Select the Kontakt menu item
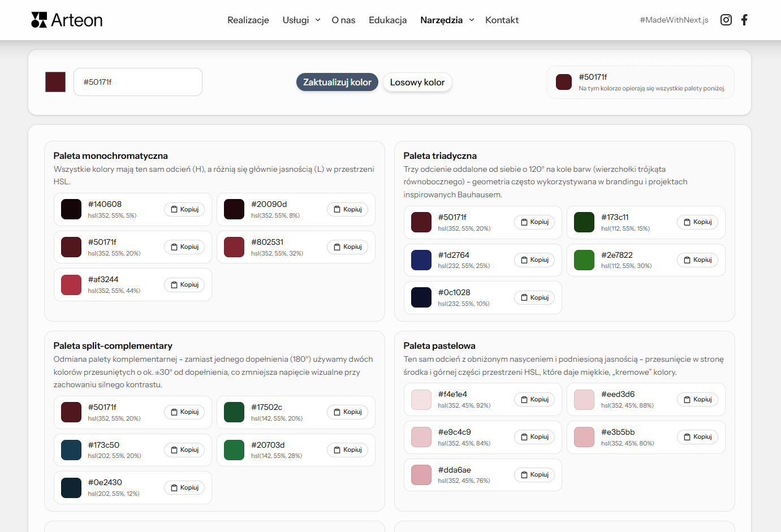 [502, 20]
